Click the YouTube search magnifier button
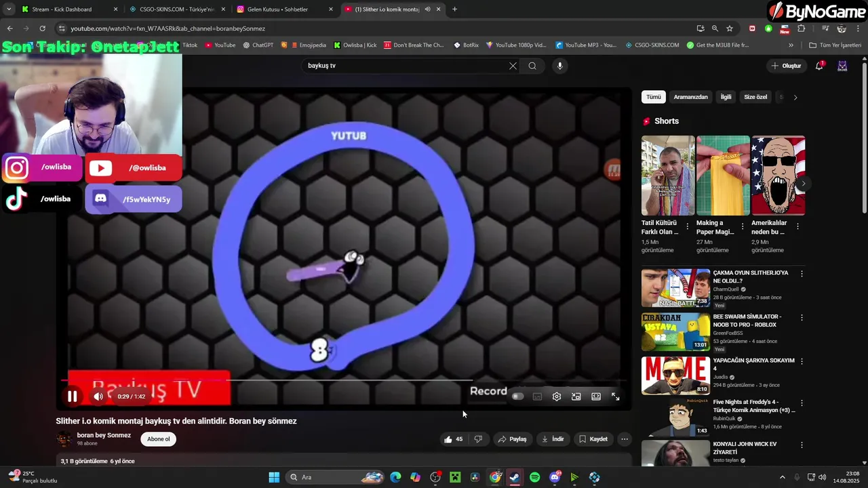868x488 pixels. click(x=532, y=66)
